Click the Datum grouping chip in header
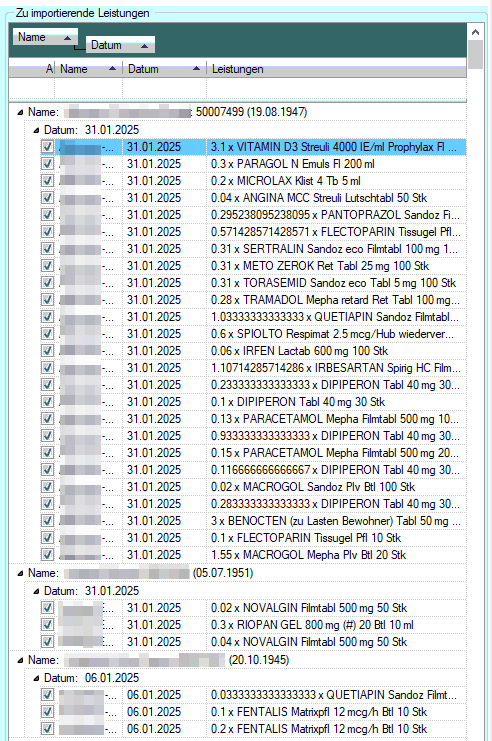Viewport: 492px width, 741px height. coord(120,45)
